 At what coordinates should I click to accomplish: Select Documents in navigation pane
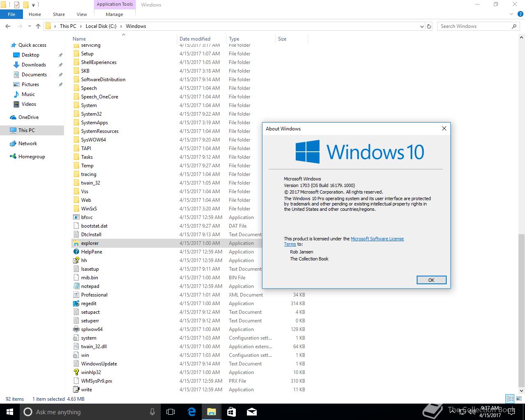point(34,75)
